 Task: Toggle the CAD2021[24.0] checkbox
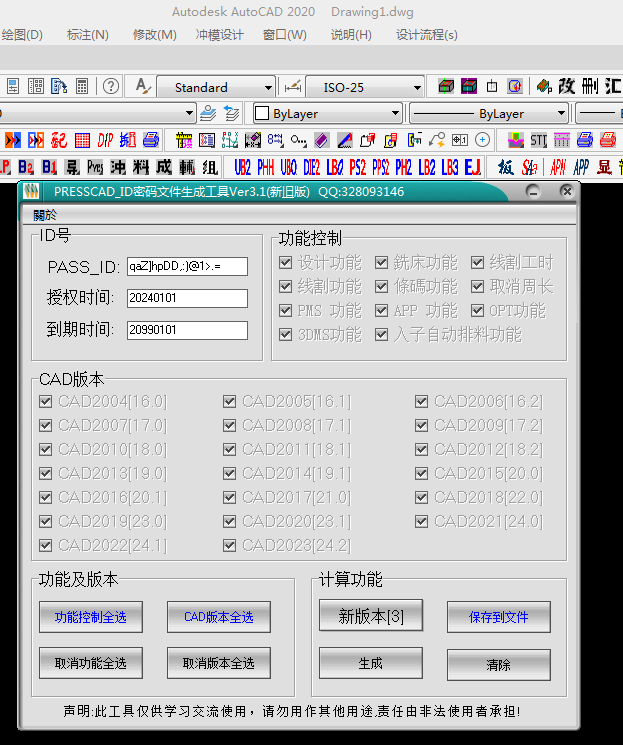(x=422, y=522)
